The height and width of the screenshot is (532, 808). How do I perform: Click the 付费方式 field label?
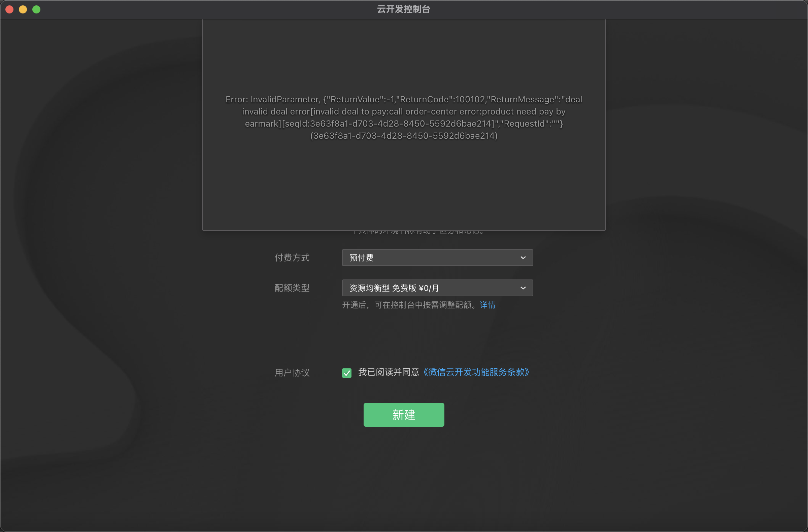pos(292,258)
